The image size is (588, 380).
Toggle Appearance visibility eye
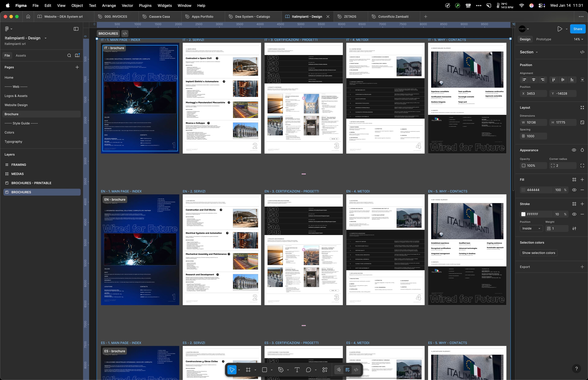tap(574, 150)
